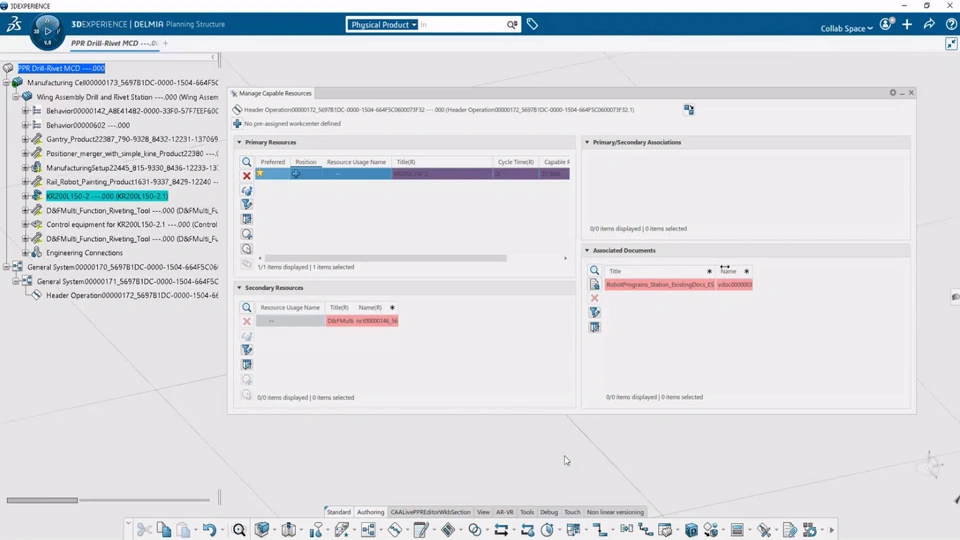Click the 3D cube view icon in bottom toolbar
Viewport: 960px width, 540px height.
click(262, 530)
